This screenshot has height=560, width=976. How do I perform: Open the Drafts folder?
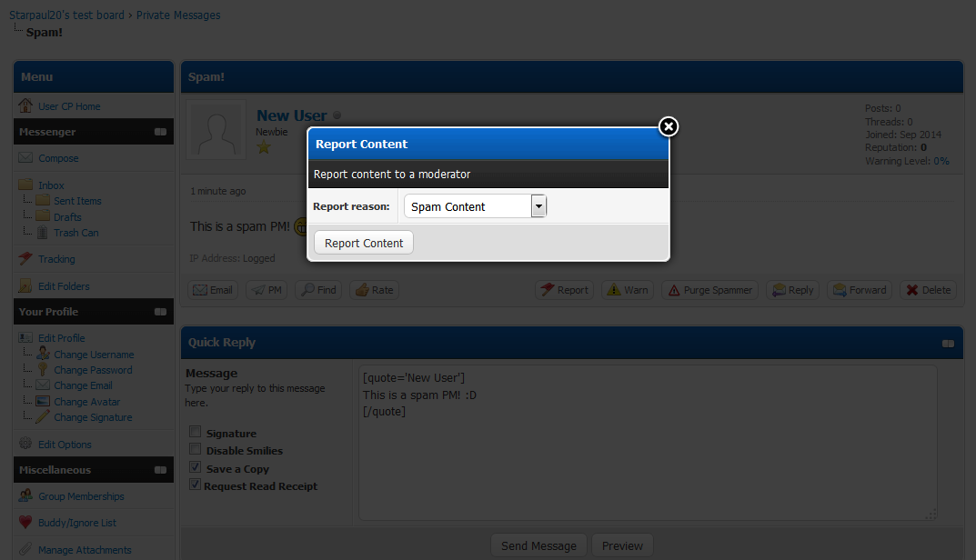click(67, 217)
